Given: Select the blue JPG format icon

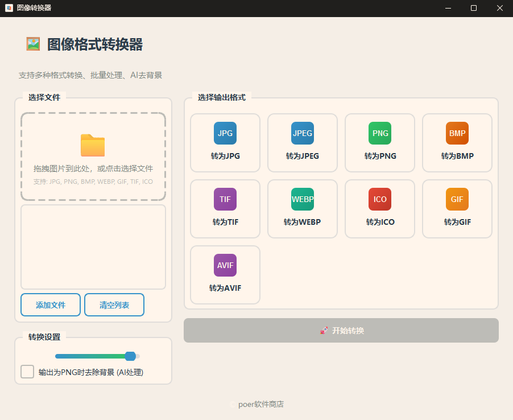Looking at the screenshot, I should (225, 133).
